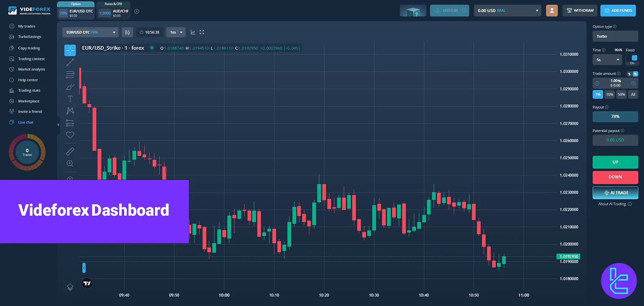The image size is (644, 306).
Task: Decrease the trade amount
Action: pyautogui.click(x=597, y=83)
